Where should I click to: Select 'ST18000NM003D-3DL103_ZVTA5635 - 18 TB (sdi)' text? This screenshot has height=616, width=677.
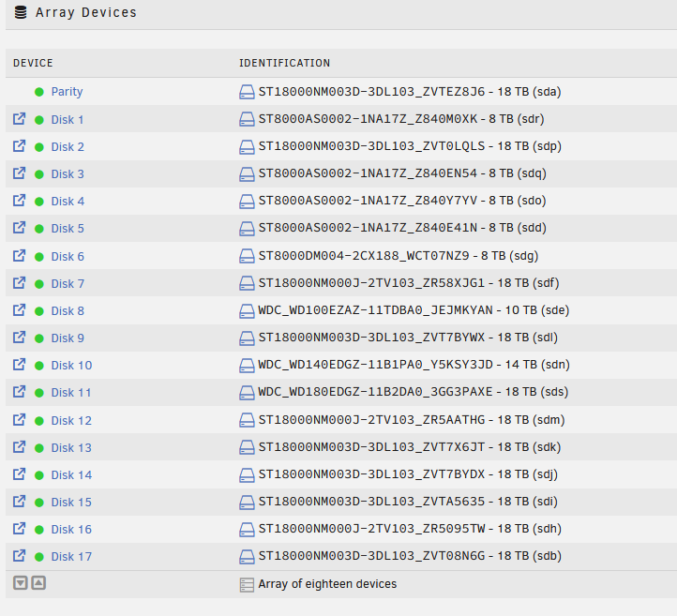click(408, 502)
